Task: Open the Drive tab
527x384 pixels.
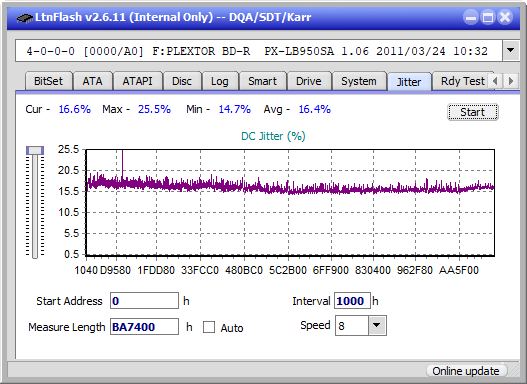Action: [x=309, y=81]
